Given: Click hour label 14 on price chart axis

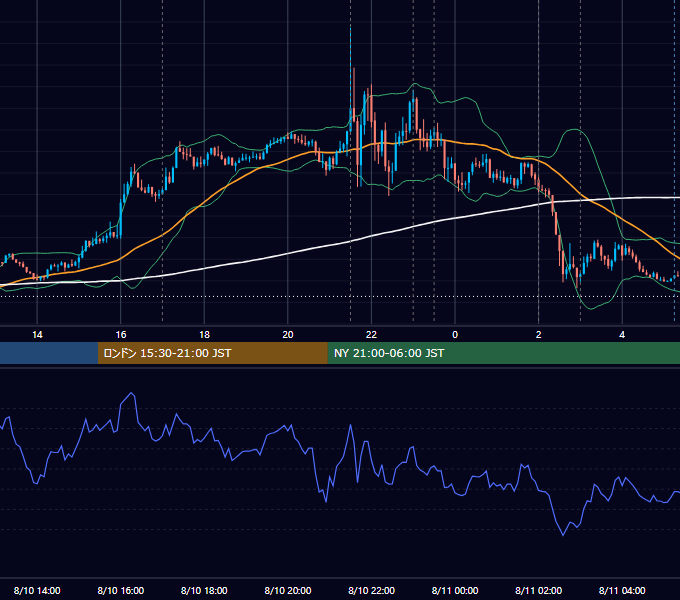Looking at the screenshot, I should click(37, 335).
